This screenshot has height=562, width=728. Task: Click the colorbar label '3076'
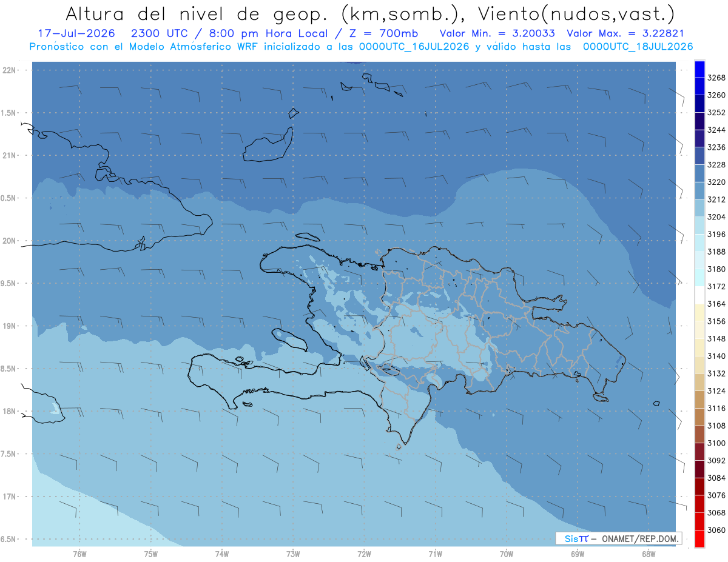point(716,495)
